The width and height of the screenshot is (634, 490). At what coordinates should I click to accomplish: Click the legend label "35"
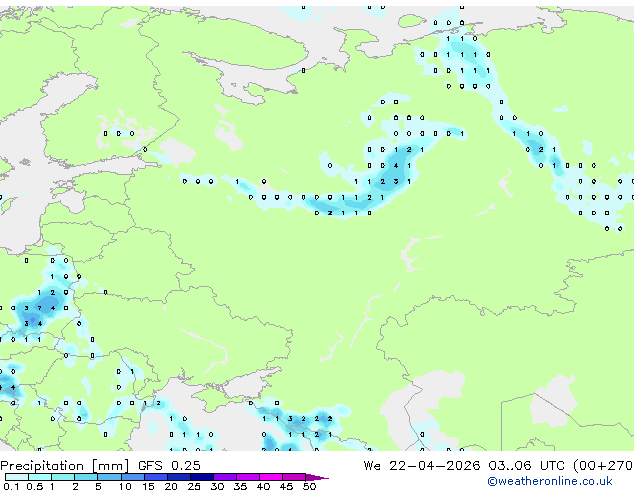[x=240, y=486]
